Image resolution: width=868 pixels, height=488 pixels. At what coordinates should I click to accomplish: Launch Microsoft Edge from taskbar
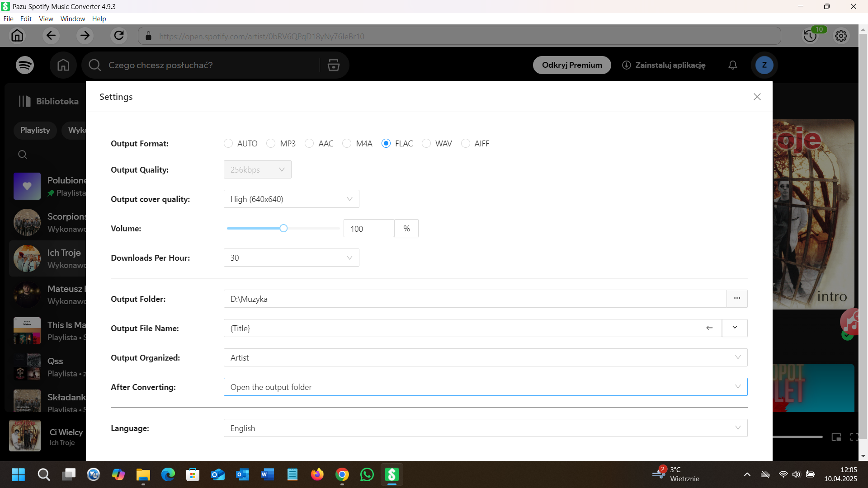[168, 474]
